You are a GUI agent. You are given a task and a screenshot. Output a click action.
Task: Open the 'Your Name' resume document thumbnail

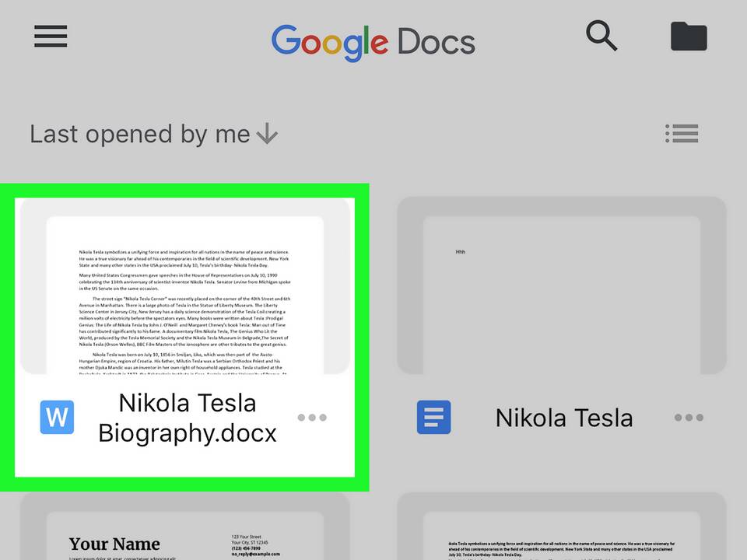coord(185,527)
